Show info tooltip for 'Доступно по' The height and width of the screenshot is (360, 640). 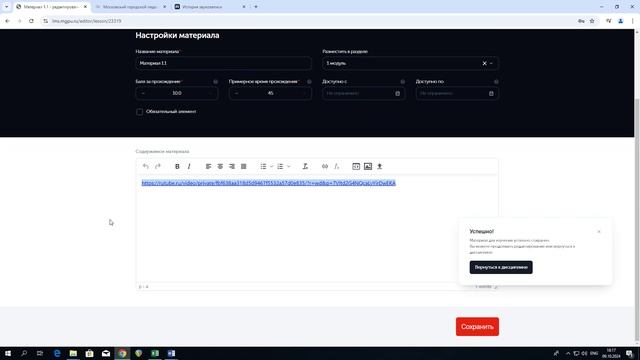click(496, 82)
